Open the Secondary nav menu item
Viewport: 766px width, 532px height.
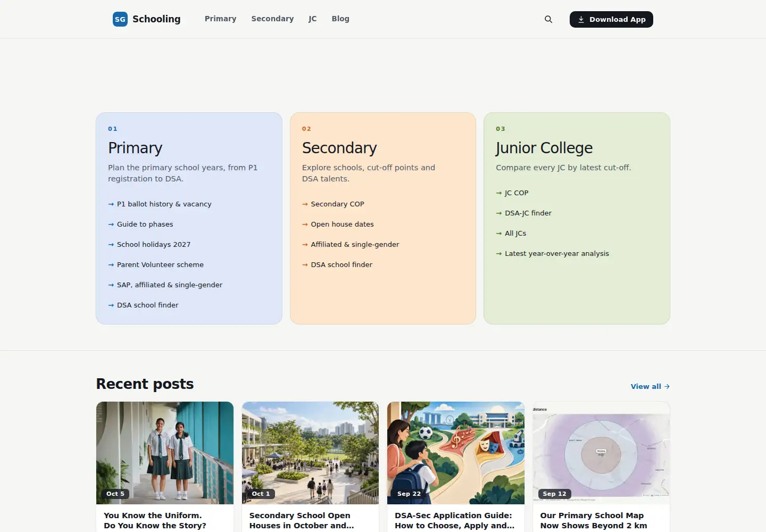coord(272,19)
